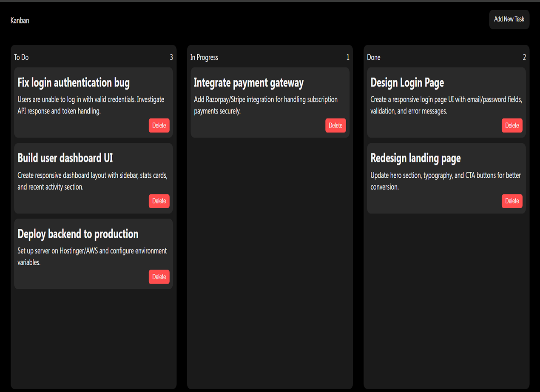Click the In Progress column header

click(x=204, y=57)
